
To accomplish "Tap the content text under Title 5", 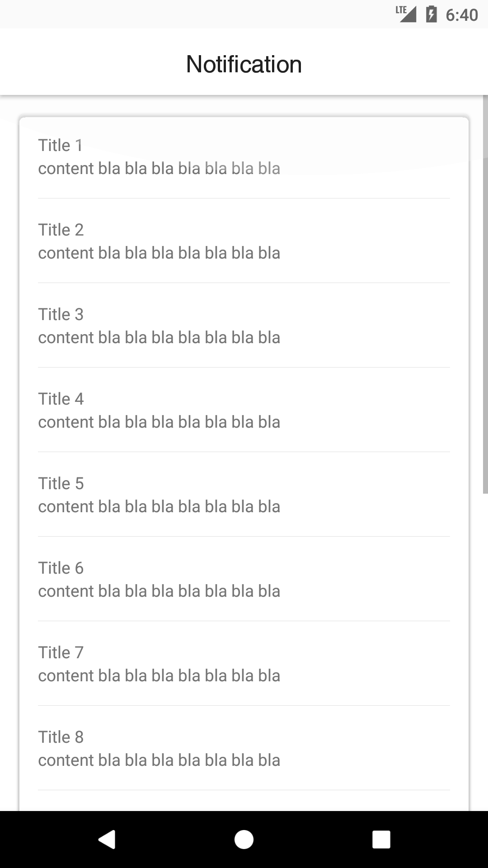I will tap(160, 506).
